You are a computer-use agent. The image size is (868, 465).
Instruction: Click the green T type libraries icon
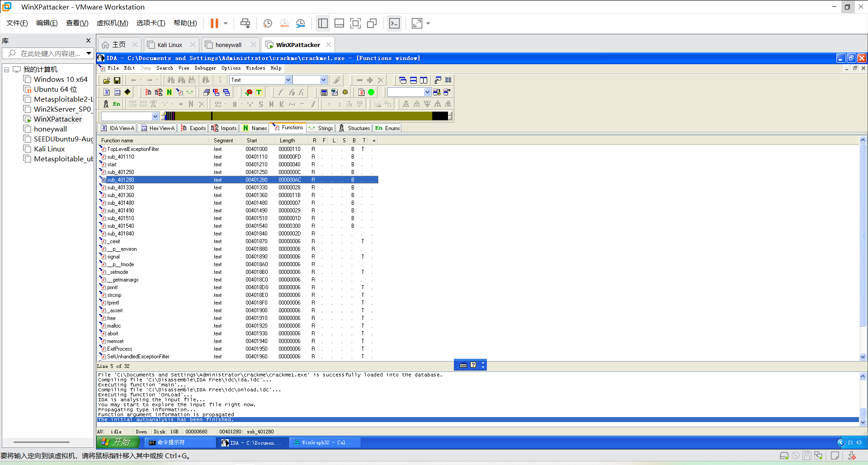tap(259, 92)
